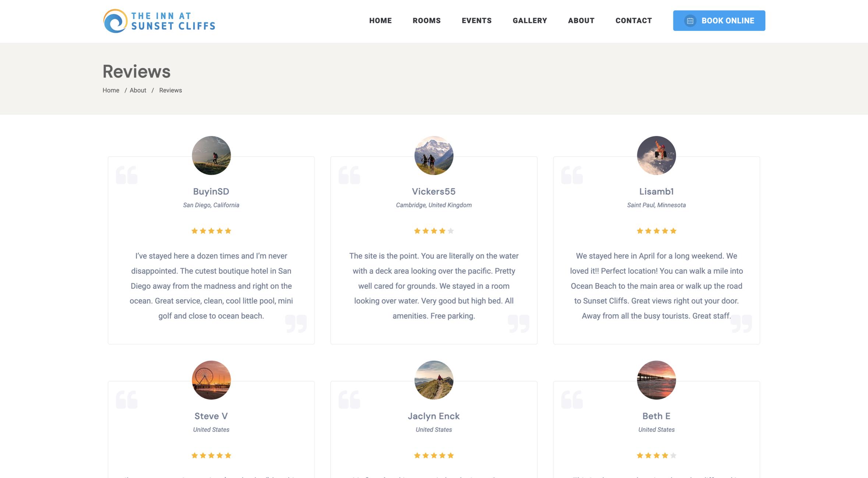Follow the Home breadcrumb link
Screen dimensions: 868x478
(x=111, y=90)
